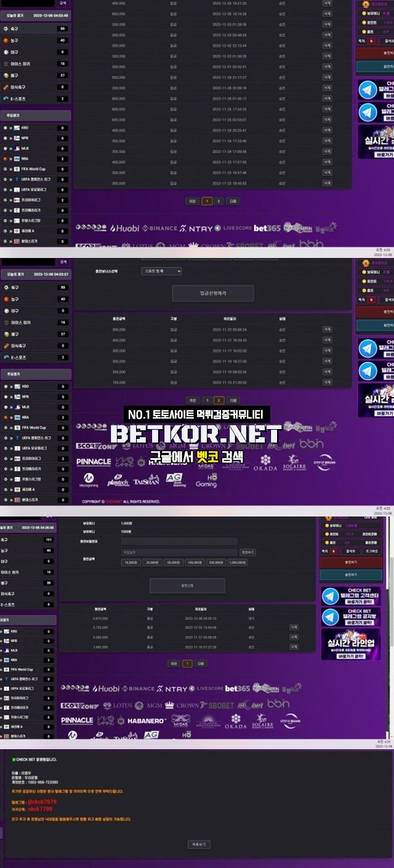394x868 pixels.
Task: Delete the withdrawal row dated 2023-11-18 07:57:26
Action: (294, 647)
